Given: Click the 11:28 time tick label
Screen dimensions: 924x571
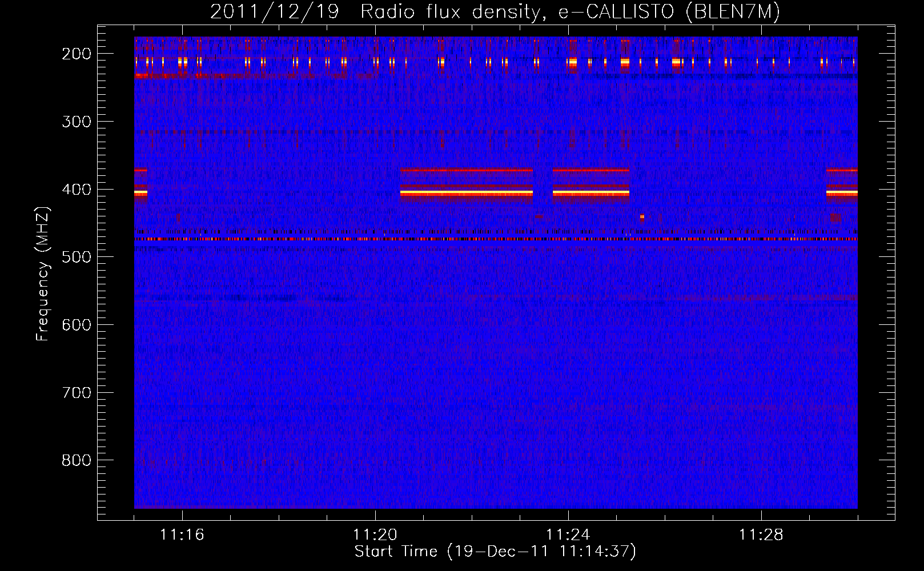Looking at the screenshot, I should 761,534.
